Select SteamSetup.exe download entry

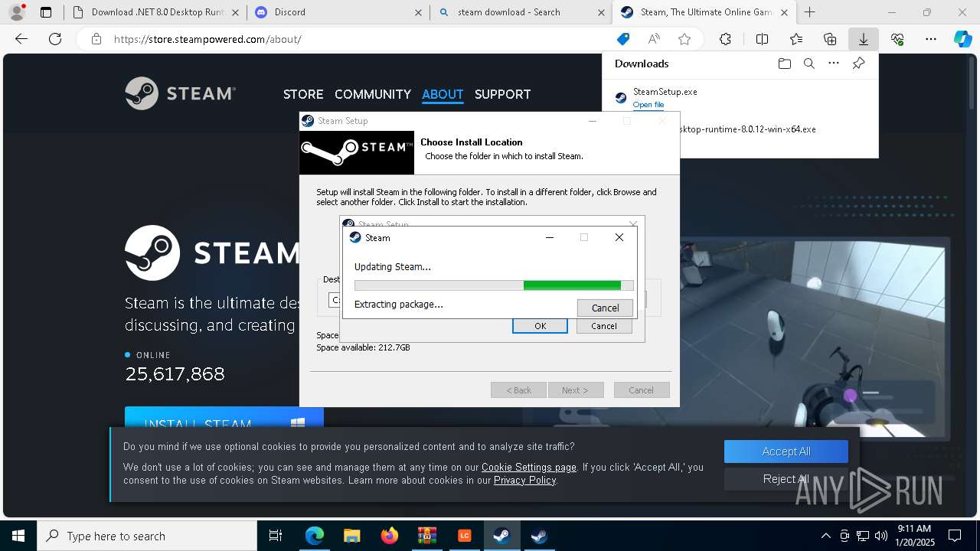point(740,97)
